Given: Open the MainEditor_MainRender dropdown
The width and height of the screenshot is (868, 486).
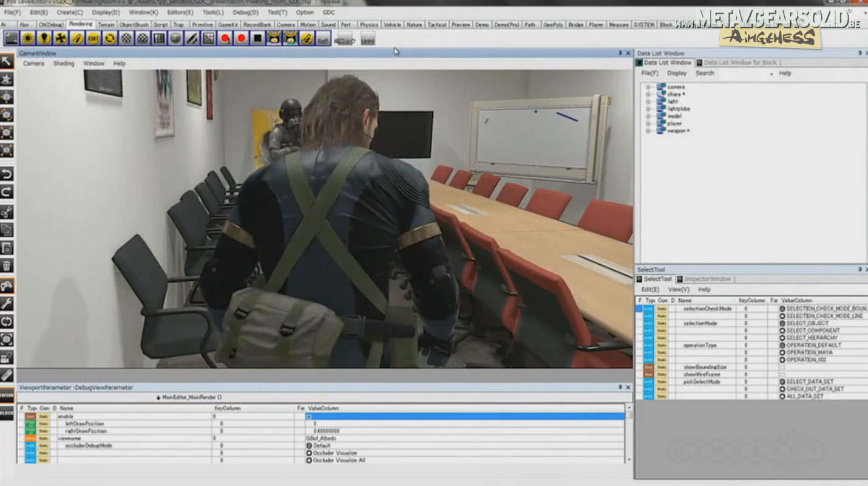Looking at the screenshot, I should coord(189,397).
